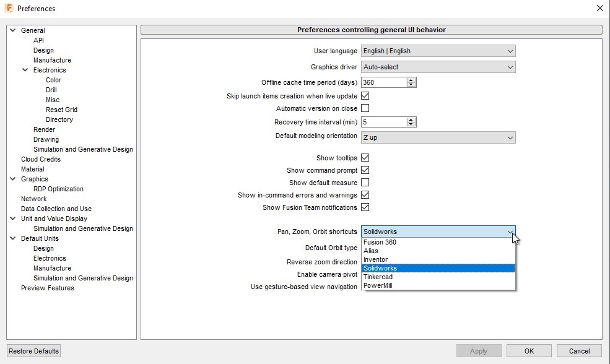Choose Inventor from the shortcuts list

pos(376,259)
